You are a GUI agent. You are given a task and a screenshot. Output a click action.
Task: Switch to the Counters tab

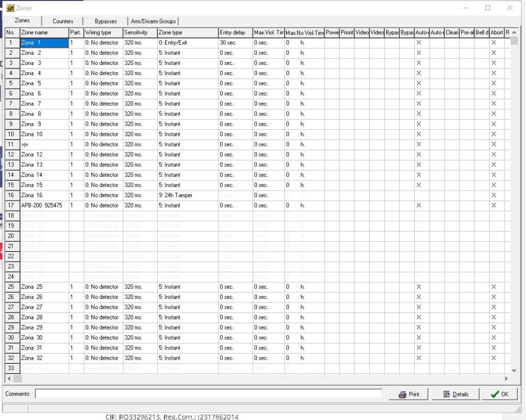coord(63,21)
